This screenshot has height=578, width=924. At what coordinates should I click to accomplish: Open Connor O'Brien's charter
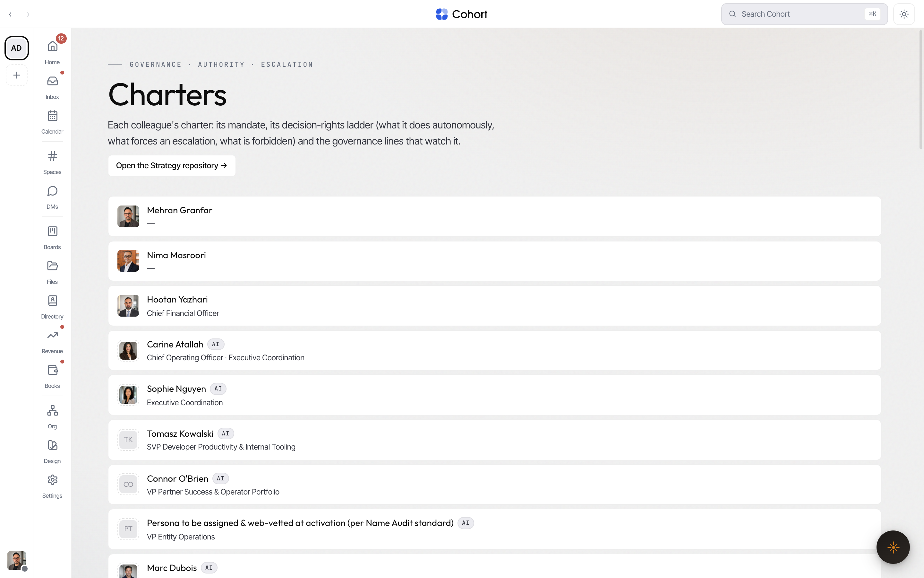pos(494,484)
